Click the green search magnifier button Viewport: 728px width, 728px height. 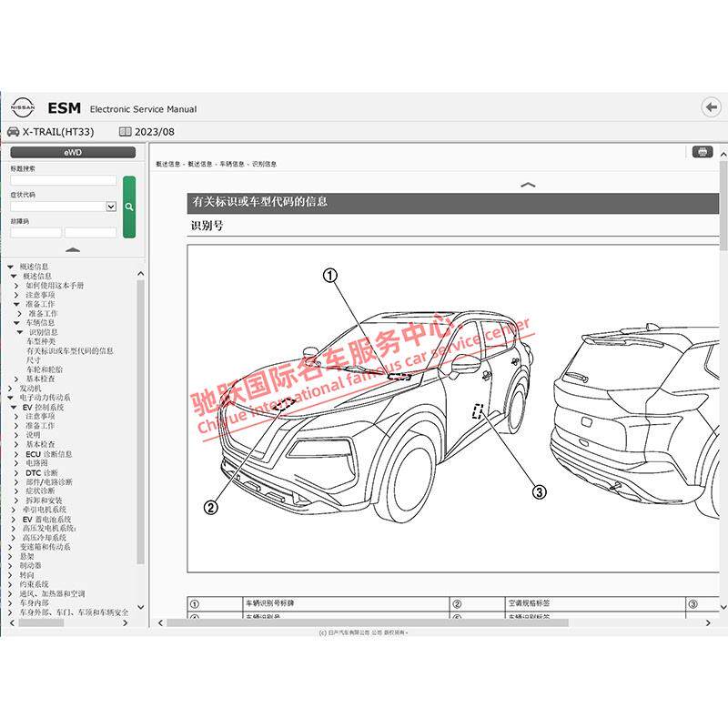(129, 207)
